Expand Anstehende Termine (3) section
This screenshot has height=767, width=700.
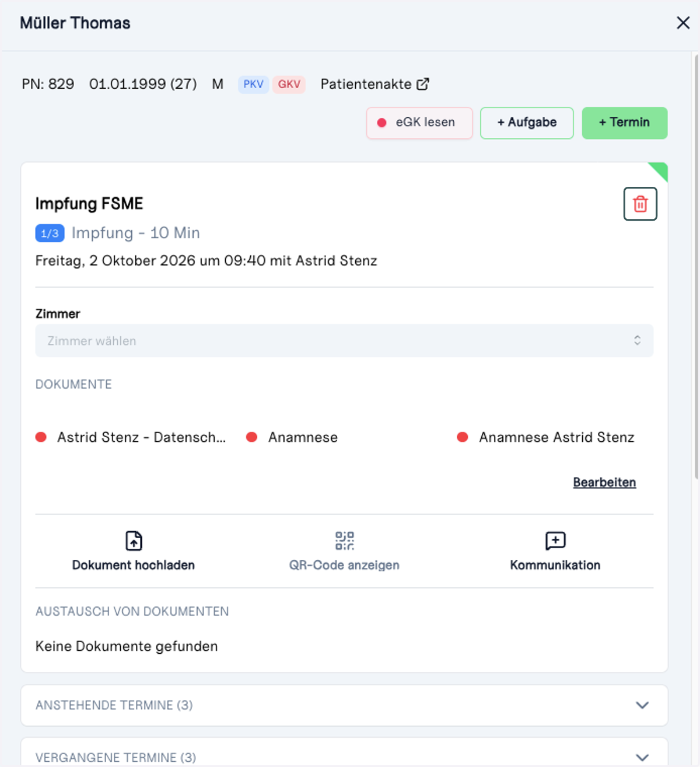tap(344, 705)
